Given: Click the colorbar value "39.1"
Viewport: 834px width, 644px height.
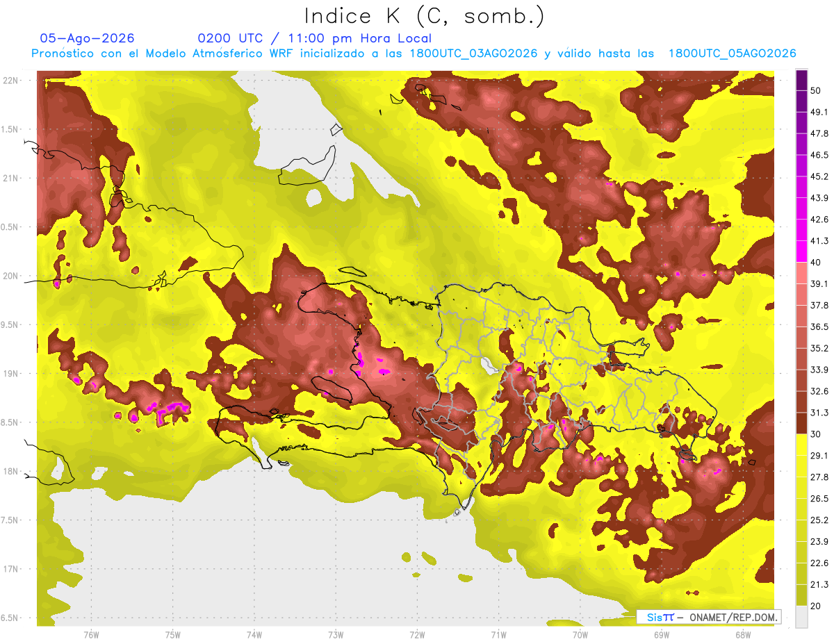Looking at the screenshot, I should [819, 284].
